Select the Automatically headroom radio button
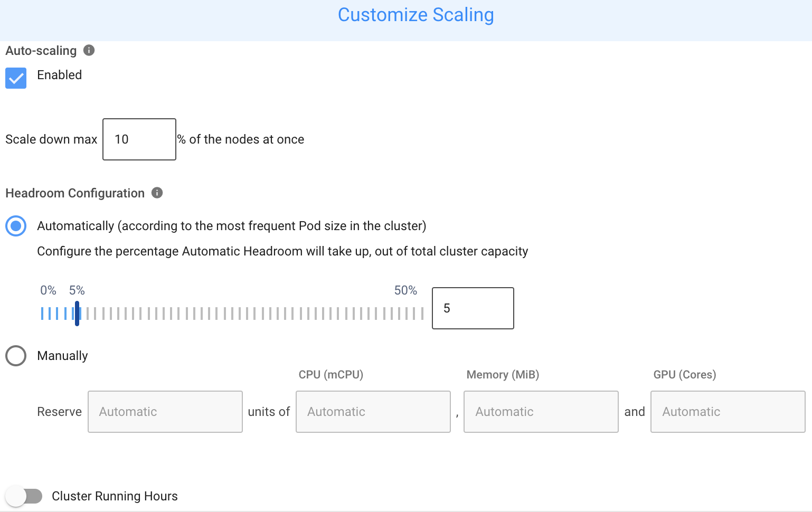The width and height of the screenshot is (812, 512). coord(16,226)
